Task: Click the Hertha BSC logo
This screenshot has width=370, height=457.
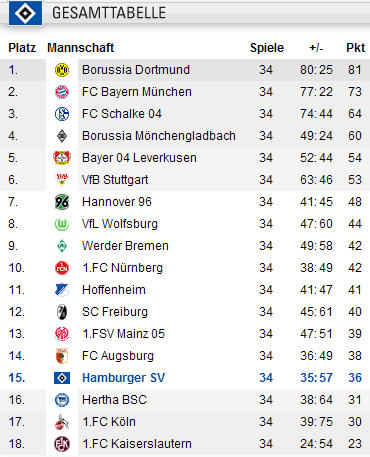Action: [x=62, y=400]
